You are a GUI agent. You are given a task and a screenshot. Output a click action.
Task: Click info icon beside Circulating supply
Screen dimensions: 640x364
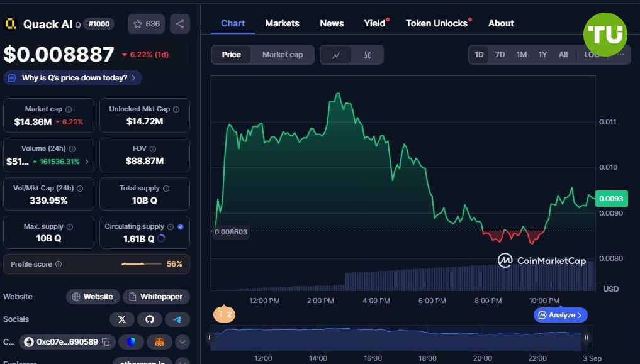171,226
